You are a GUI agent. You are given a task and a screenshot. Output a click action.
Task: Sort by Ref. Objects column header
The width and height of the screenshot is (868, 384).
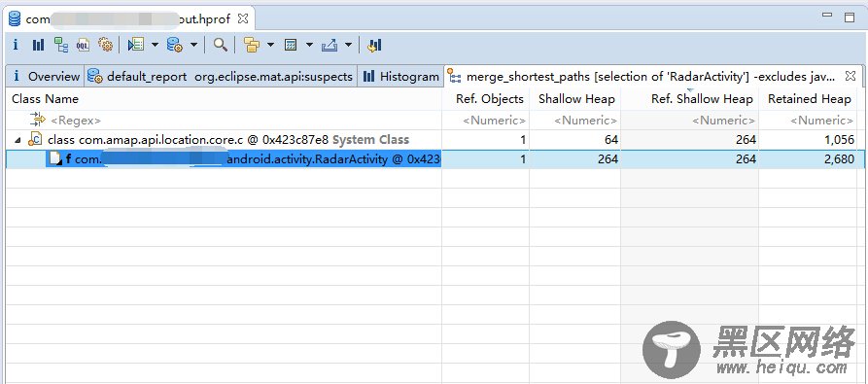[485, 99]
